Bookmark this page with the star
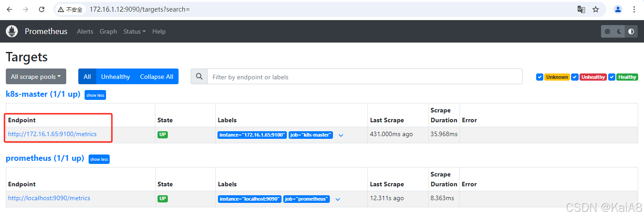The width and height of the screenshot is (644, 219). (x=596, y=9)
